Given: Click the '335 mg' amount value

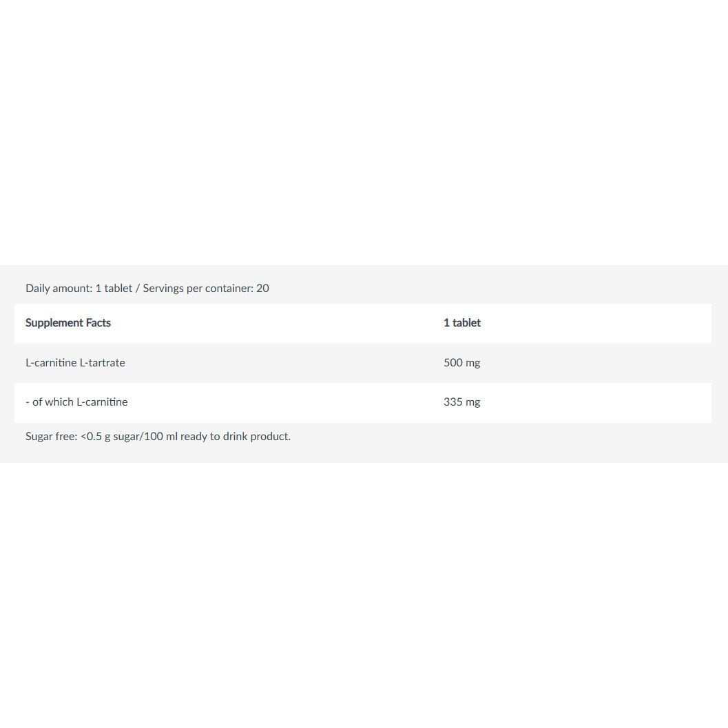Looking at the screenshot, I should tap(461, 402).
